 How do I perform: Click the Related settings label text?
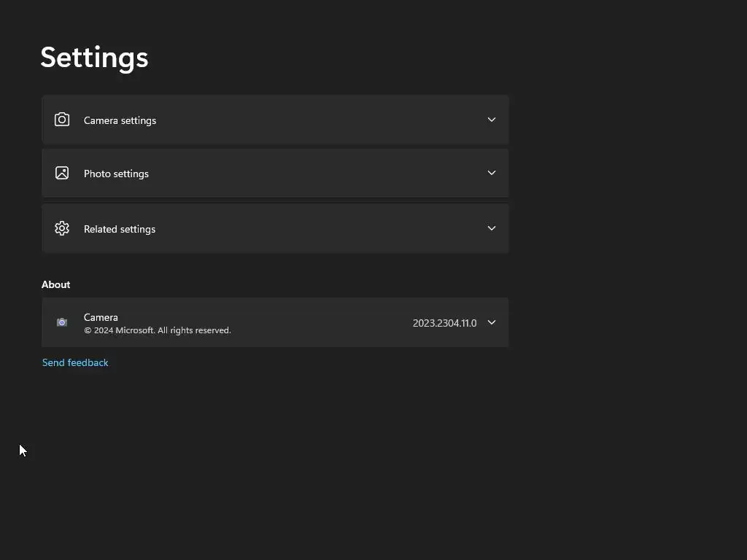(x=120, y=229)
